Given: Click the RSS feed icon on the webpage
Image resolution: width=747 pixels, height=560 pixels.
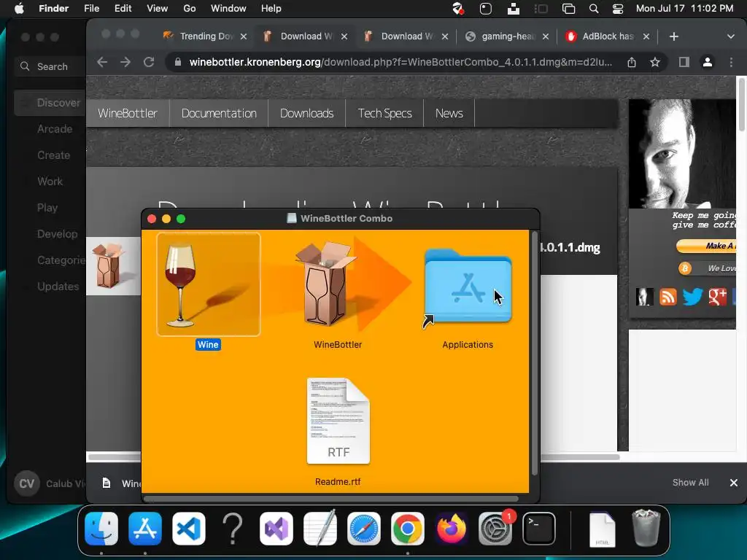Looking at the screenshot, I should (668, 297).
